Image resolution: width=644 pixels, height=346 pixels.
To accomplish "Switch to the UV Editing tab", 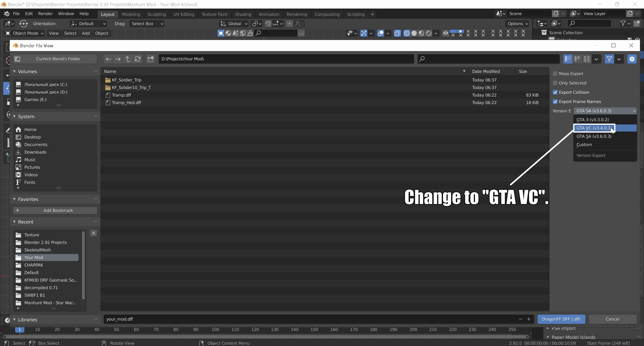I will [x=184, y=14].
